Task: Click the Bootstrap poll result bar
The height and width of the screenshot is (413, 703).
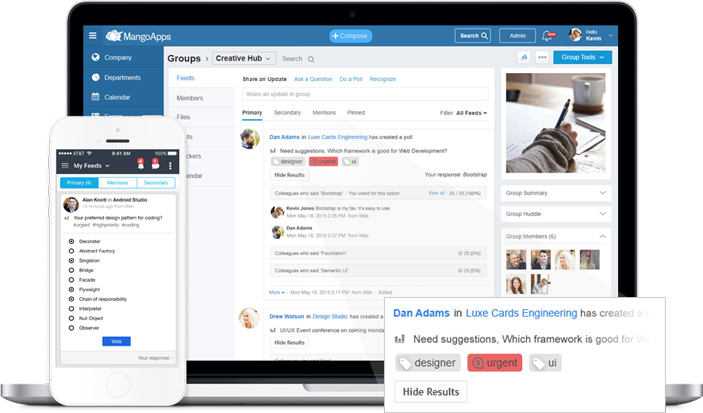Action: click(x=378, y=193)
